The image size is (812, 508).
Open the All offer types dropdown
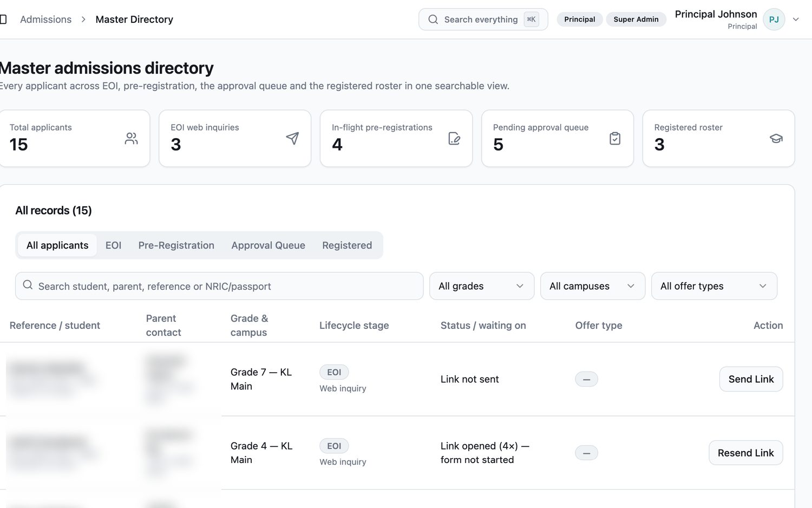click(x=714, y=286)
